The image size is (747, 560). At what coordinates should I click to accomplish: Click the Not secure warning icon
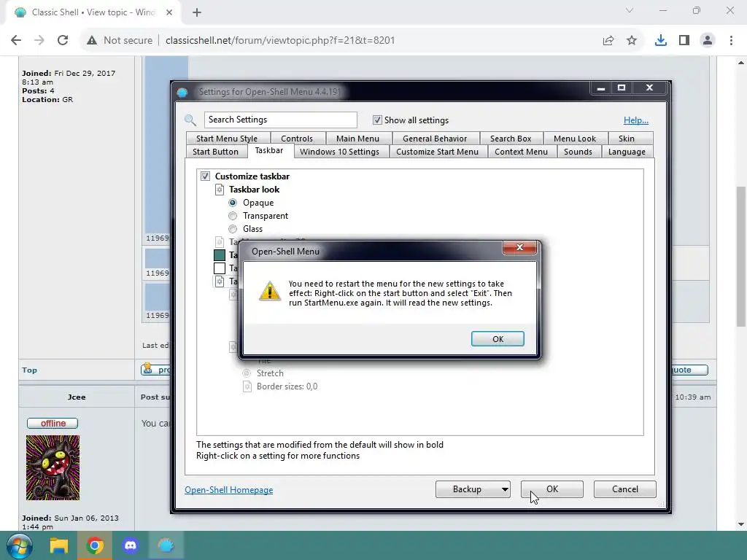(x=92, y=41)
